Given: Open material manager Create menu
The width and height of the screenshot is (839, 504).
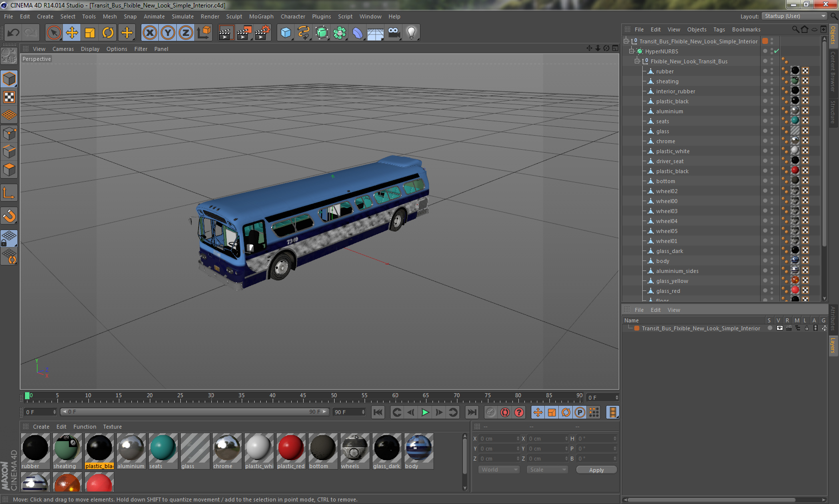Looking at the screenshot, I should pos(41,427).
